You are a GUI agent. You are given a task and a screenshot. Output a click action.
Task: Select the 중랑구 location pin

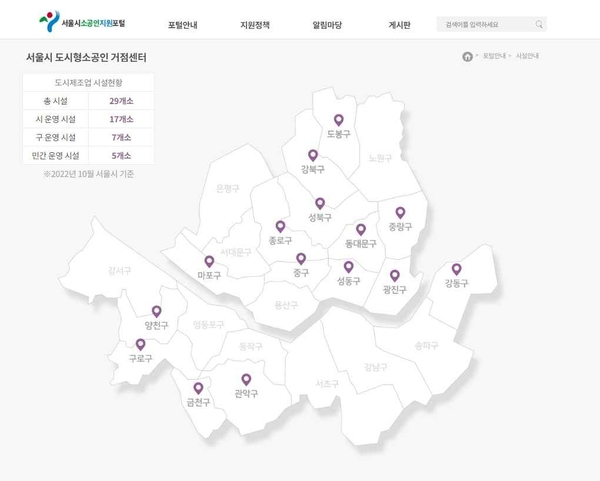tap(400, 213)
